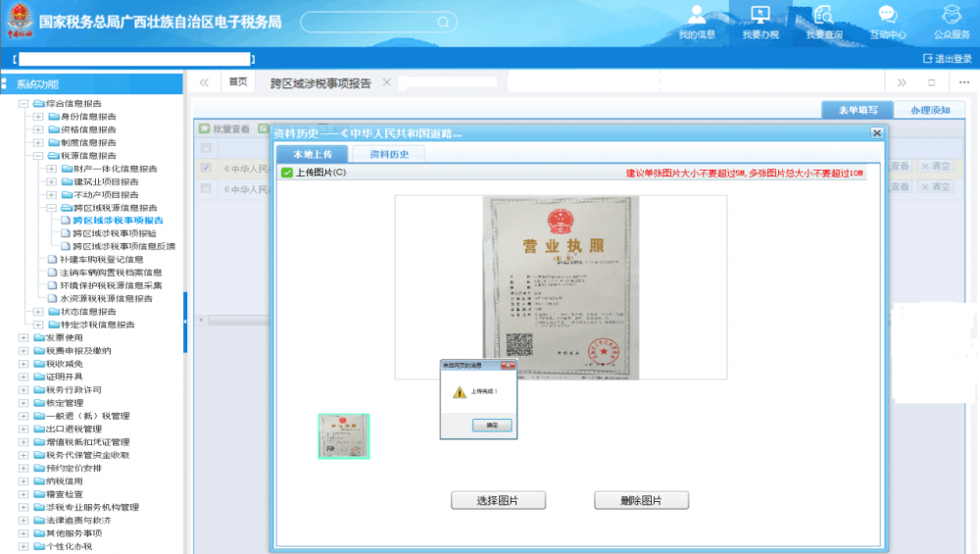980x554 pixels.
Task: Open 公众服务 public services icon
Action: (x=951, y=17)
